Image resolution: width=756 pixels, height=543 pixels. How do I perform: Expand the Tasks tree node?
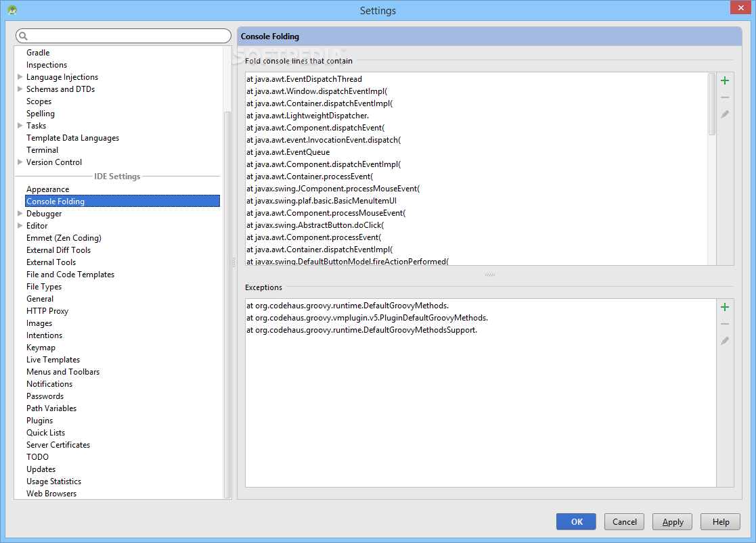point(20,125)
